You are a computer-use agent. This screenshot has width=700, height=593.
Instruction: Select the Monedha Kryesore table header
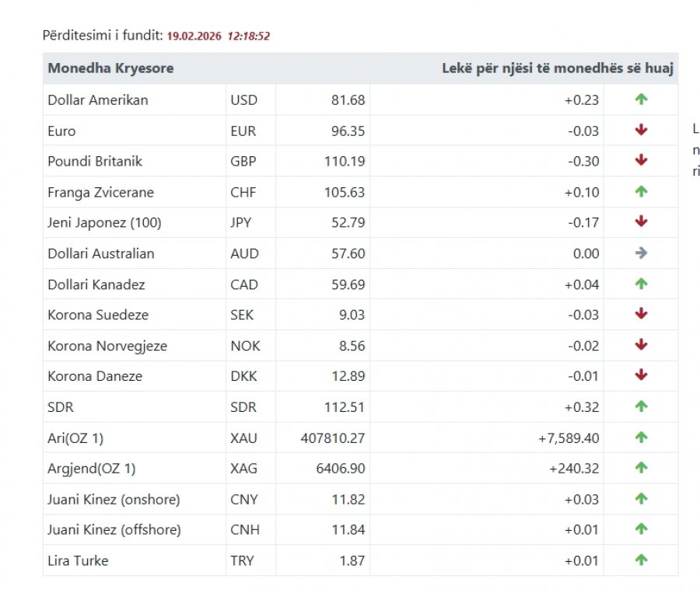[110, 68]
